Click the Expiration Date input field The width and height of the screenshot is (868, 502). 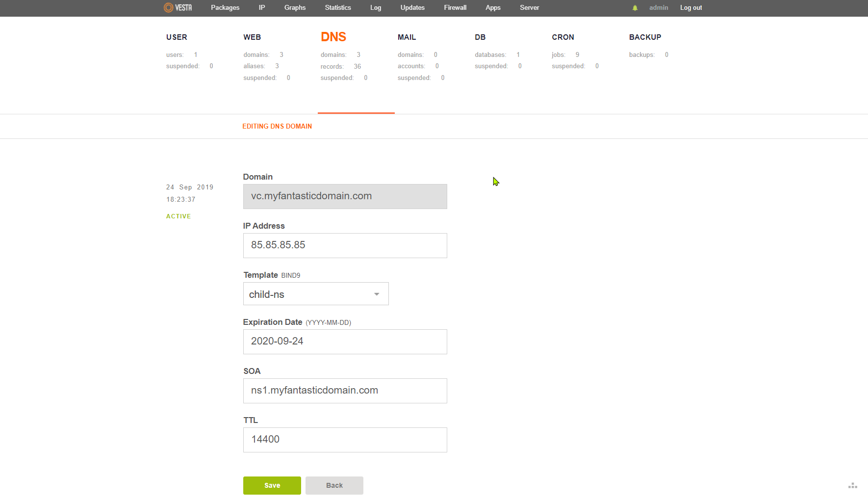(x=345, y=342)
